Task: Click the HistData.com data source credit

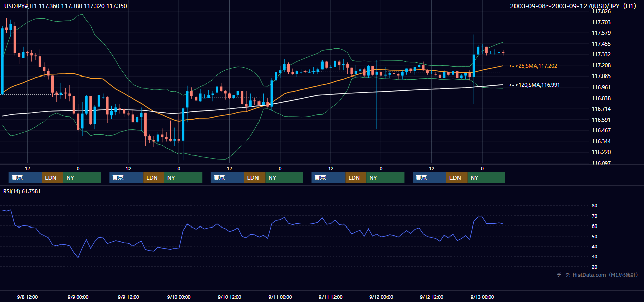Action: point(598,275)
